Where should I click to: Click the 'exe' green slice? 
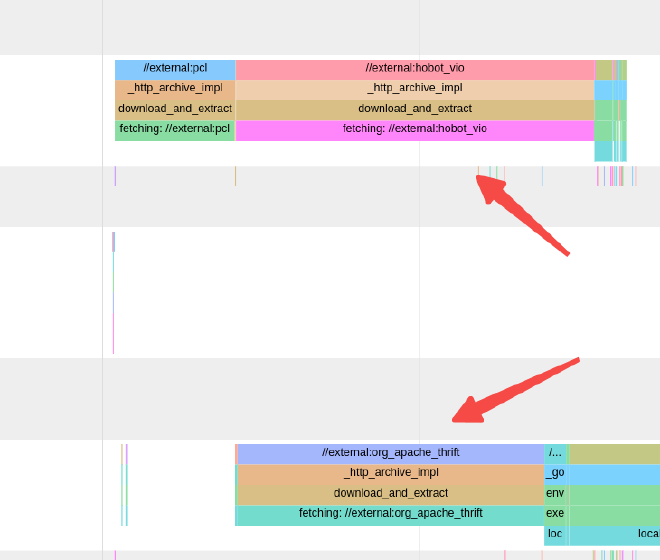555,515
